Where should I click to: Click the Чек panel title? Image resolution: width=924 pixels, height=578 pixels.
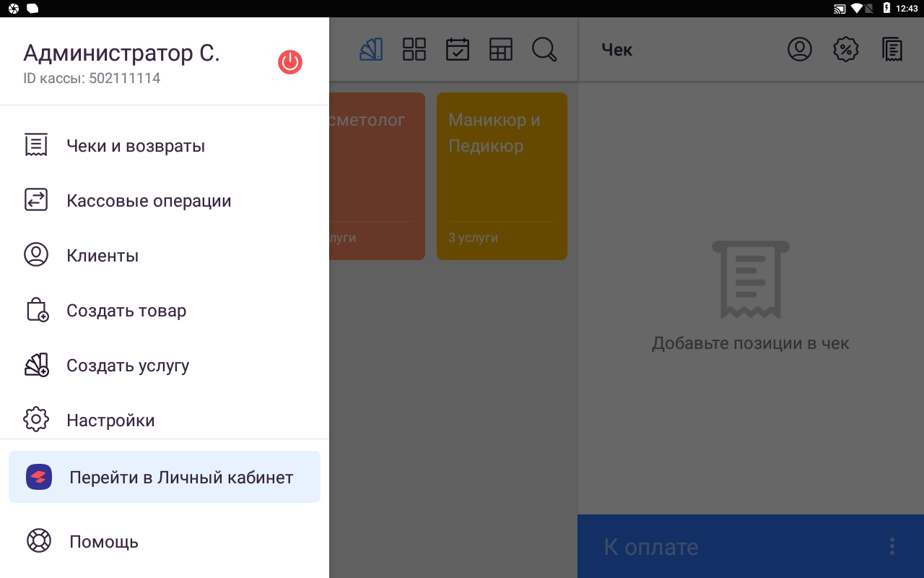(x=616, y=49)
